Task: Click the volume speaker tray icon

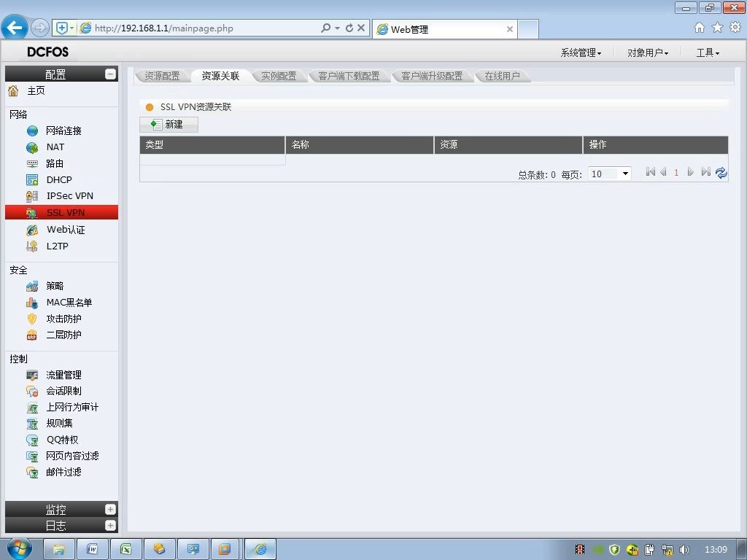Action: coord(684,549)
